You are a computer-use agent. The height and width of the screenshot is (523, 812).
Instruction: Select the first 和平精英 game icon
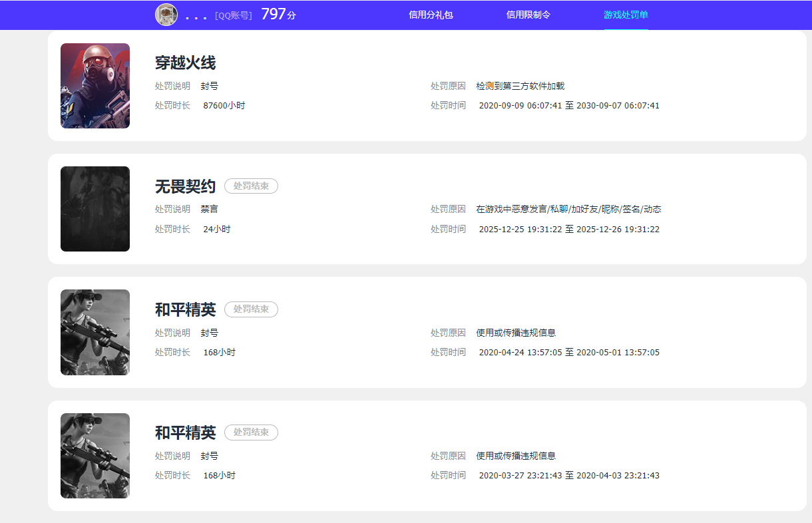point(95,332)
